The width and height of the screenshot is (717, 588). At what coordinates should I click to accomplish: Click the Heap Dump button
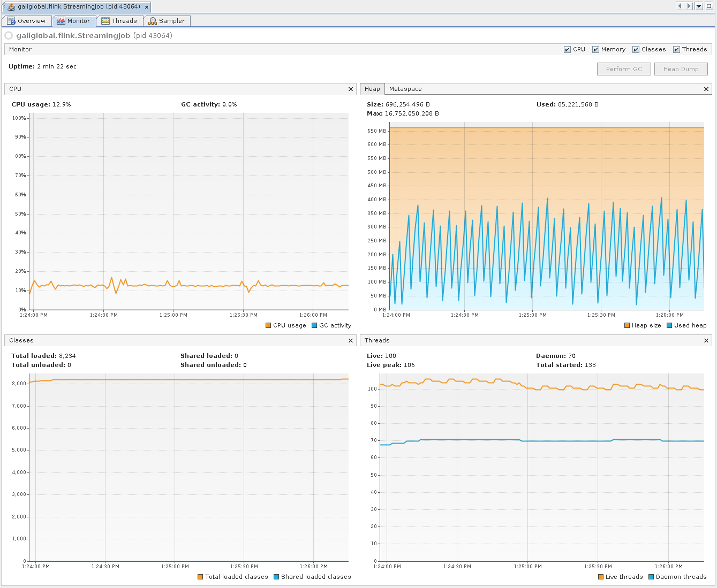[681, 69]
